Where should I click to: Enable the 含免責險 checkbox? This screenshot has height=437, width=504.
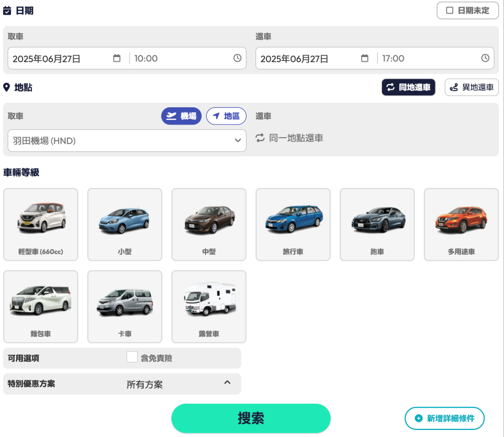click(x=132, y=357)
